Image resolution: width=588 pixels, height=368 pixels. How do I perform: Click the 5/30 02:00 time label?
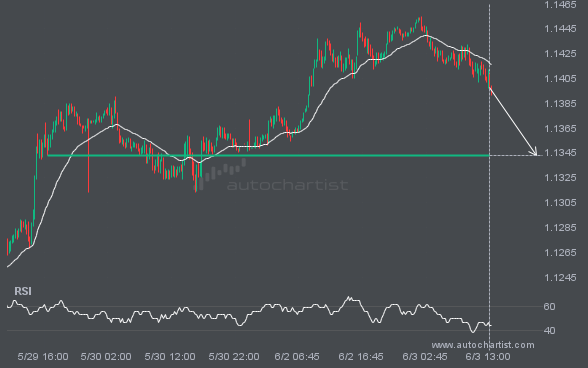coord(106,356)
